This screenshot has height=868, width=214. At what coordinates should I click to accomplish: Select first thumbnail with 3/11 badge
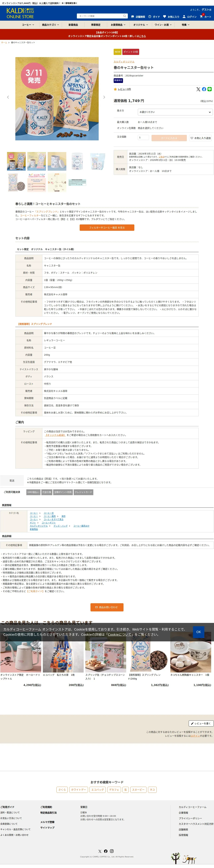16,161
